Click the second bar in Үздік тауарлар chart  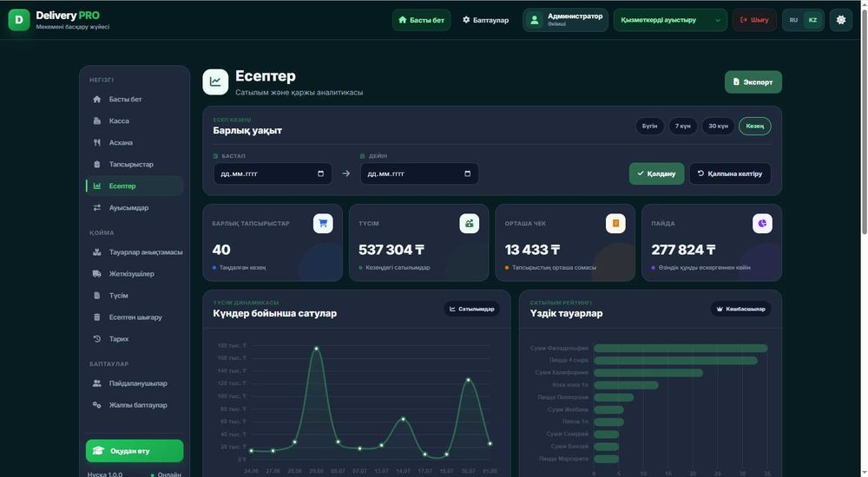[675, 360]
